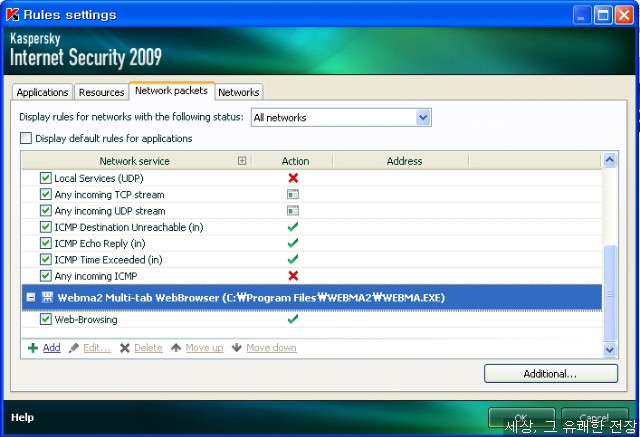Viewport: 640px width, 437px height.
Task: Click the green plus Add icon
Action: pyautogui.click(x=33, y=348)
